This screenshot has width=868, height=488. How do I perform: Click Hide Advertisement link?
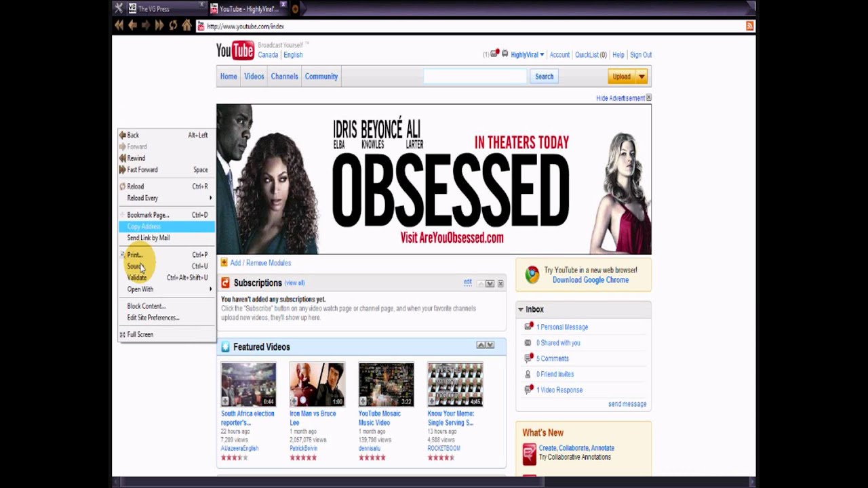(620, 98)
